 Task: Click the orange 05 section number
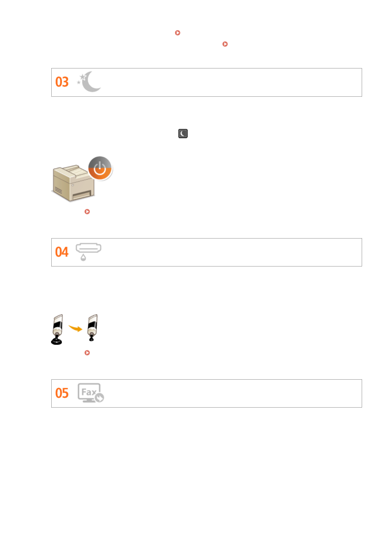point(62,393)
